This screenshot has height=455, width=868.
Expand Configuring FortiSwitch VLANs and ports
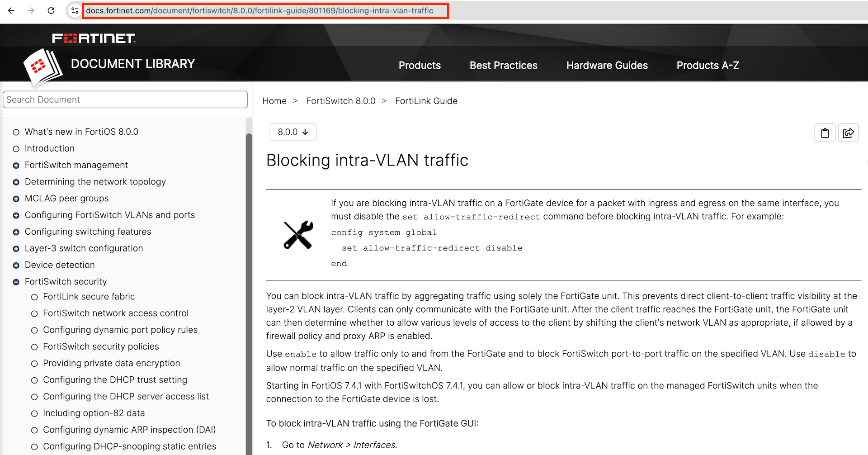click(x=16, y=216)
